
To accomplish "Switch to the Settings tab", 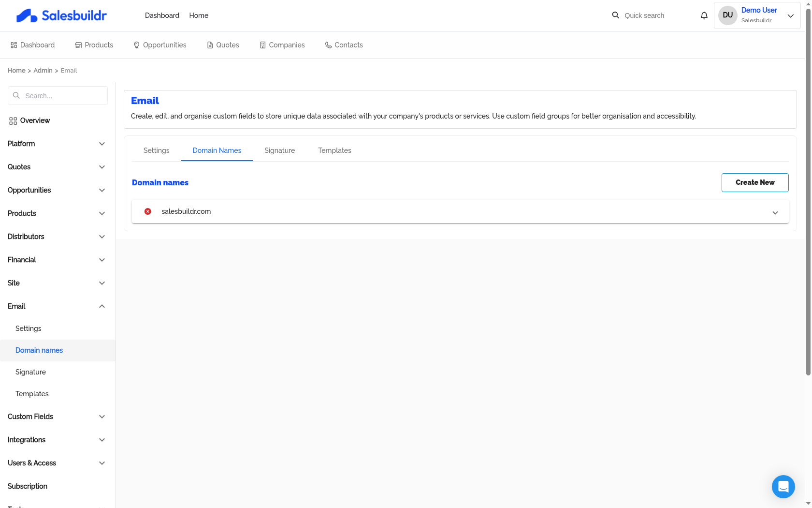I will 157,150.
